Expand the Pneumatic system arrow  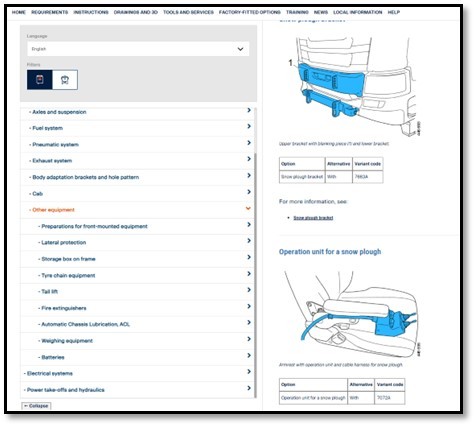pyautogui.click(x=249, y=143)
